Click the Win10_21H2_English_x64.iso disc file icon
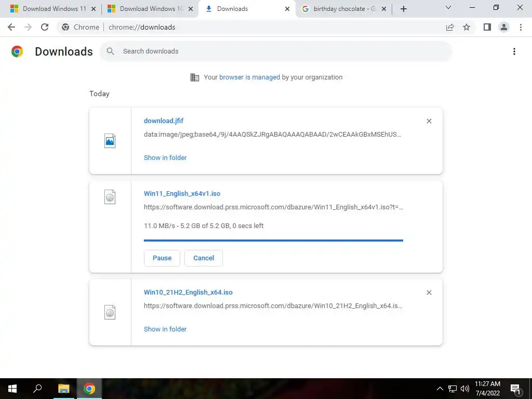This screenshot has height=399, width=532. pyautogui.click(x=110, y=312)
